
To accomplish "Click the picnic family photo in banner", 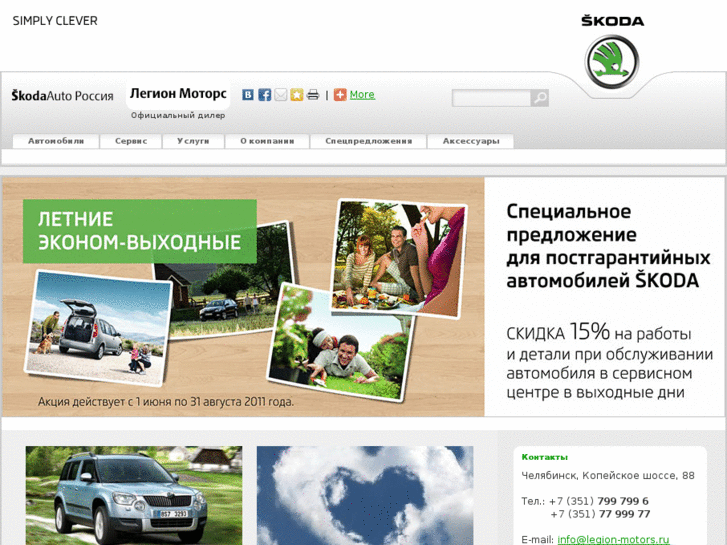I will point(399,259).
